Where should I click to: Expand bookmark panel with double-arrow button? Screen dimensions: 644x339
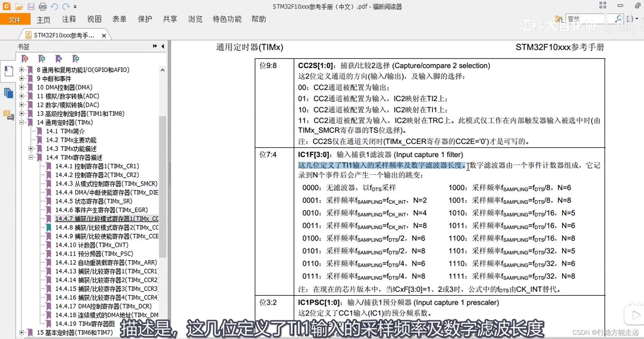[155, 46]
